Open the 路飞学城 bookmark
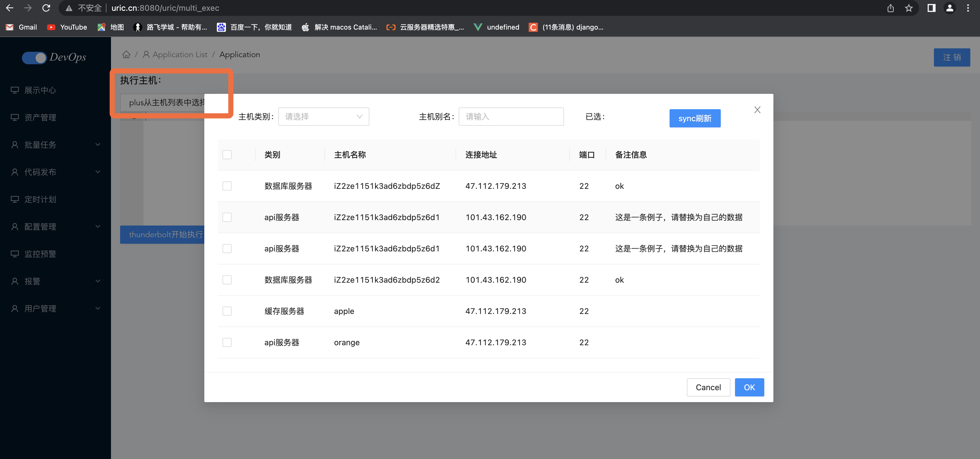Image resolution: width=980 pixels, height=459 pixels. (170, 27)
